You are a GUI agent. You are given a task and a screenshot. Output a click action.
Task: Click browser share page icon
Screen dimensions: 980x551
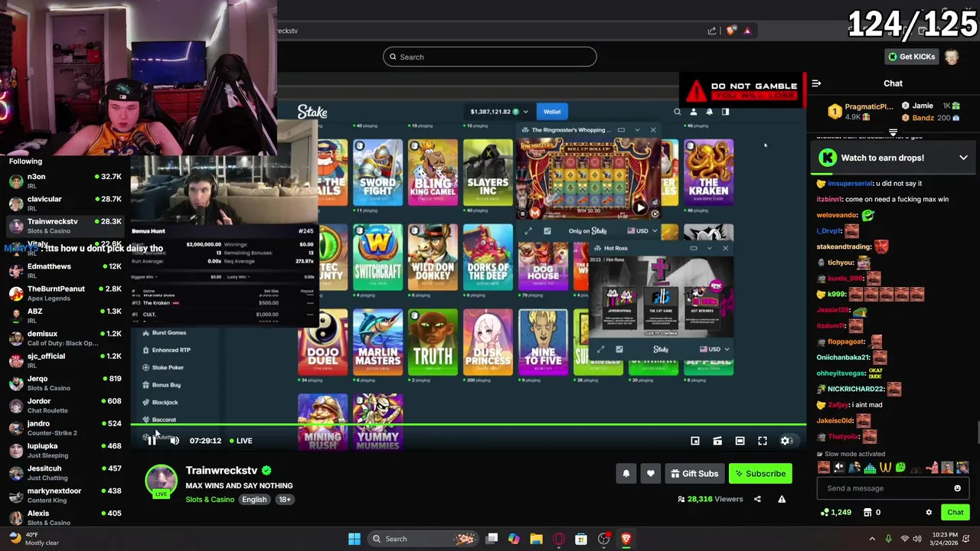point(712,31)
